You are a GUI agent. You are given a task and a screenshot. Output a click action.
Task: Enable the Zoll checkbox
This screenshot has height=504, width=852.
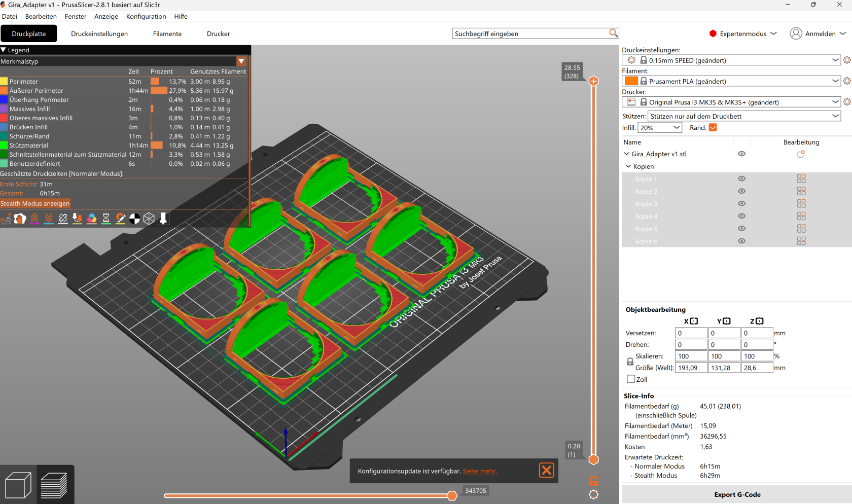tap(631, 379)
